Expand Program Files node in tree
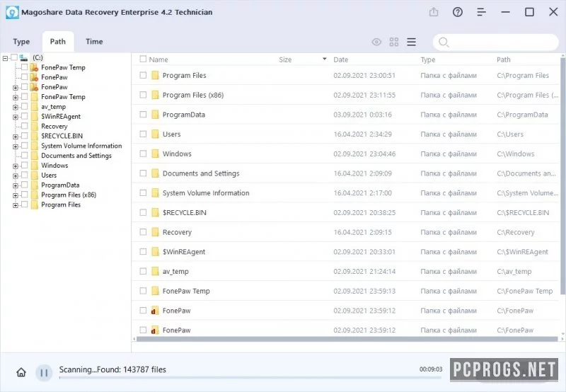The height and width of the screenshot is (392, 566). [15, 205]
